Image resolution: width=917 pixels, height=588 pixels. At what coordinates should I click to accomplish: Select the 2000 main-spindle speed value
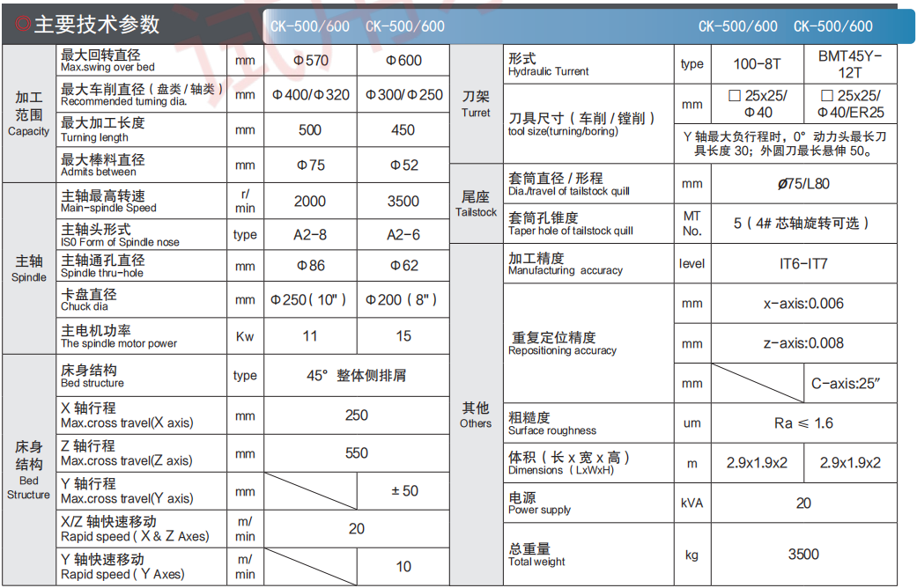pyautogui.click(x=310, y=201)
